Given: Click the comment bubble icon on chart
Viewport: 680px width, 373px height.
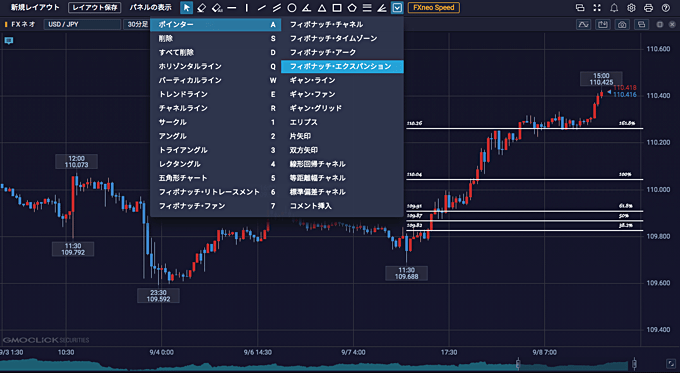Looking at the screenshot, I should click(x=9, y=40).
